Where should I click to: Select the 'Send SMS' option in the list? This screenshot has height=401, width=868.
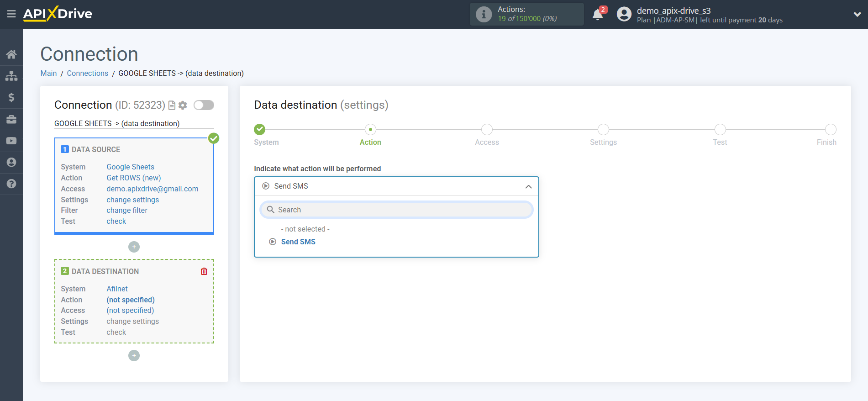(x=298, y=242)
